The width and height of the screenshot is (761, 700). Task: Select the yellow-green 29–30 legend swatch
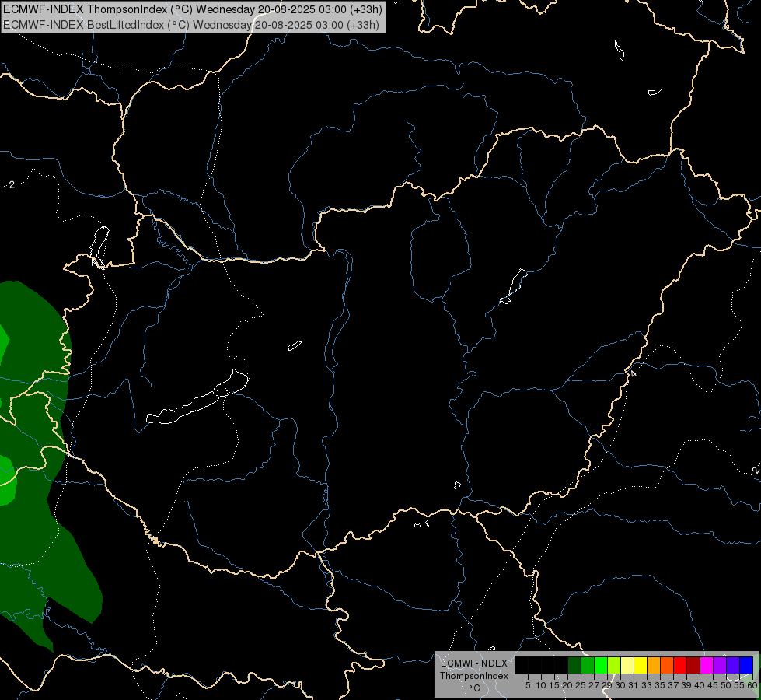(614, 665)
